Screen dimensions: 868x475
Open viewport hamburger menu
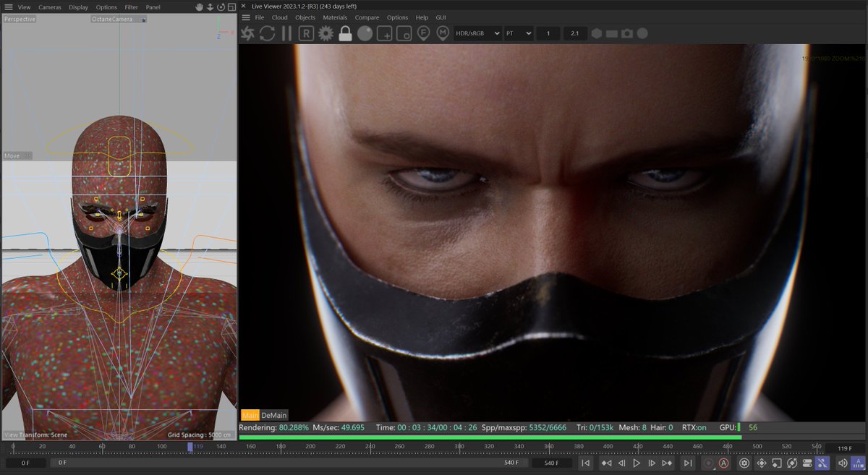coord(7,7)
